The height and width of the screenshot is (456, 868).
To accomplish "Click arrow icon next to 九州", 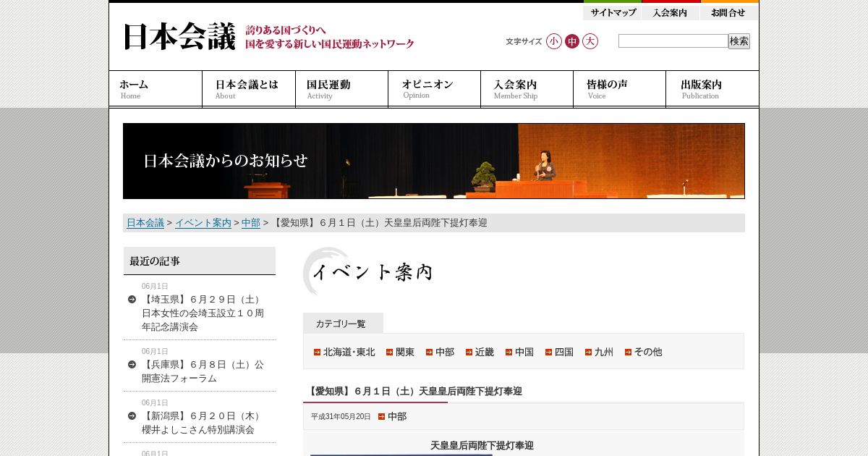I will [588, 352].
